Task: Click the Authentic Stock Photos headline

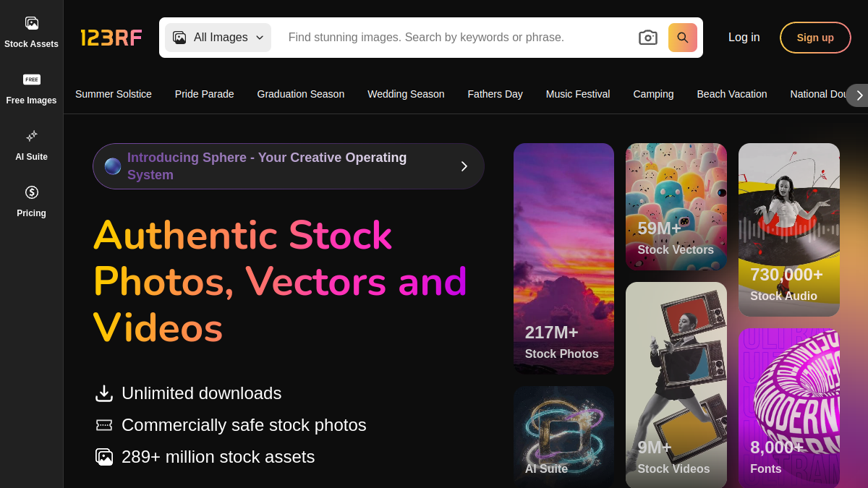Action: (x=281, y=281)
